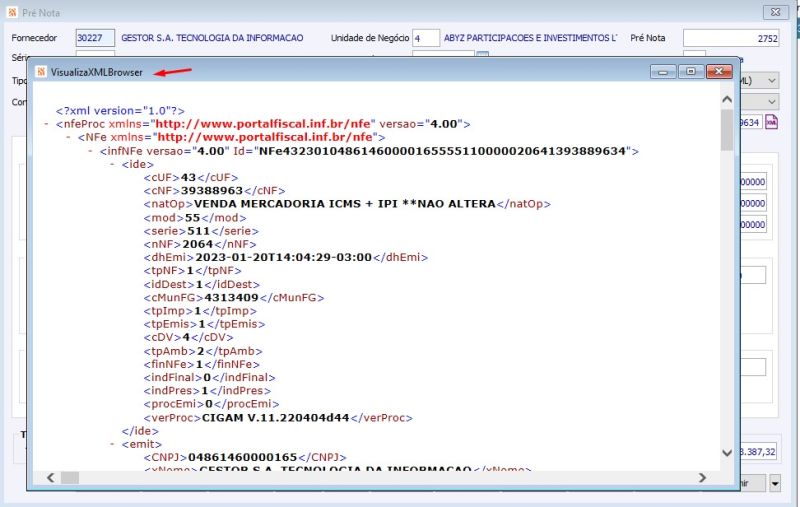Click the vertical scrollbar down arrow
The height and width of the screenshot is (507, 800).
coord(727,452)
